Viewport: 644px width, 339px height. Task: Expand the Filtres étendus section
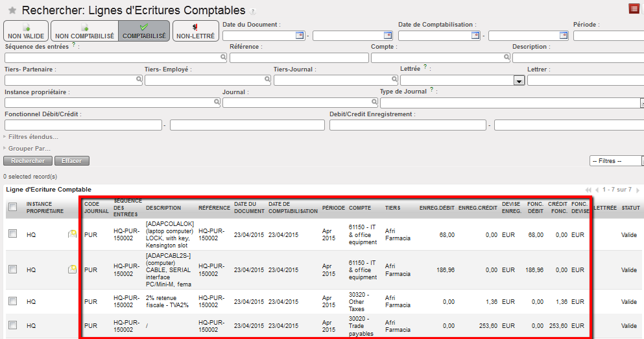coord(32,137)
